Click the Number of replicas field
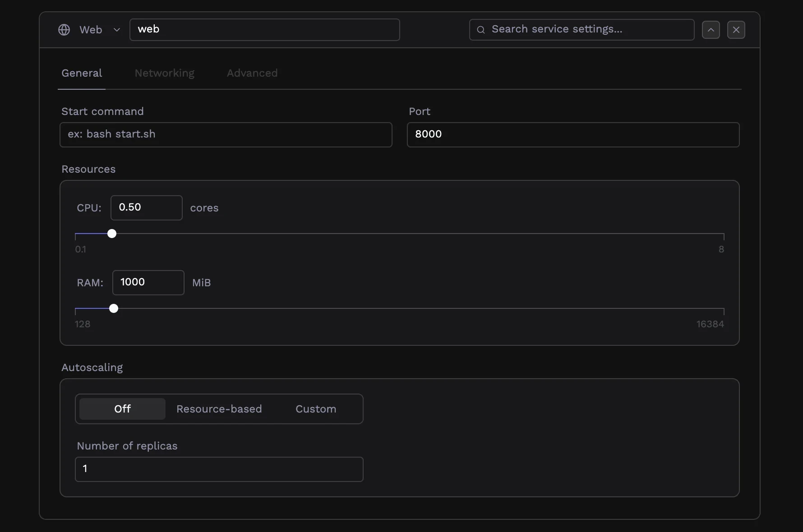Image resolution: width=803 pixels, height=532 pixels. (219, 469)
